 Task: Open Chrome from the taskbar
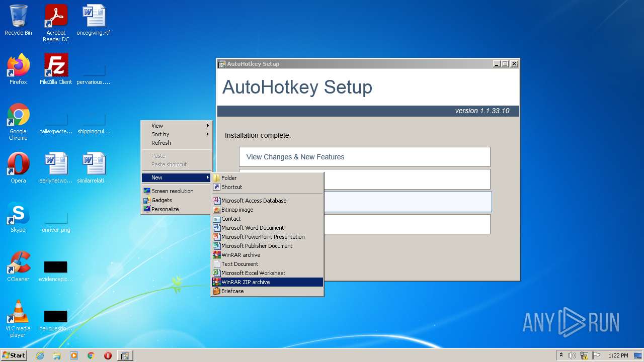(91, 355)
